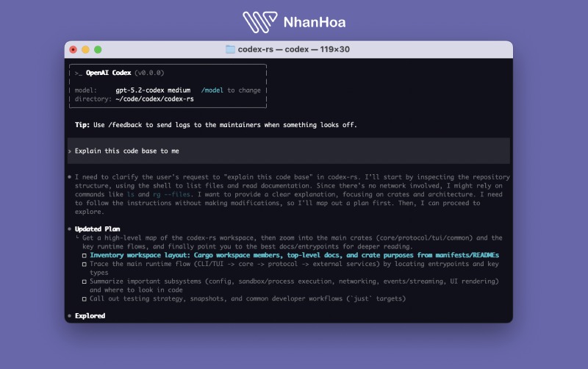Screen dimensions: 588x369
Task: Click the ">" prompt symbol in the input row
Action: 70,151
